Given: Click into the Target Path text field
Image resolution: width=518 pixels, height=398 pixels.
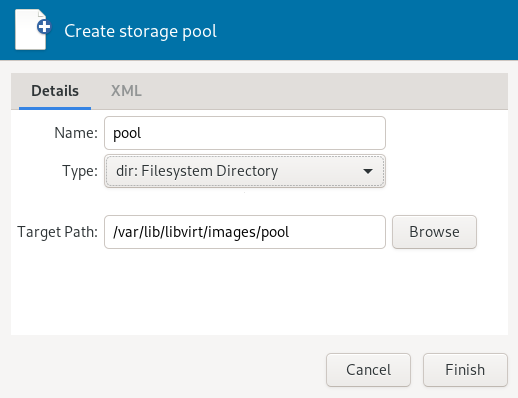Looking at the screenshot, I should [245, 232].
